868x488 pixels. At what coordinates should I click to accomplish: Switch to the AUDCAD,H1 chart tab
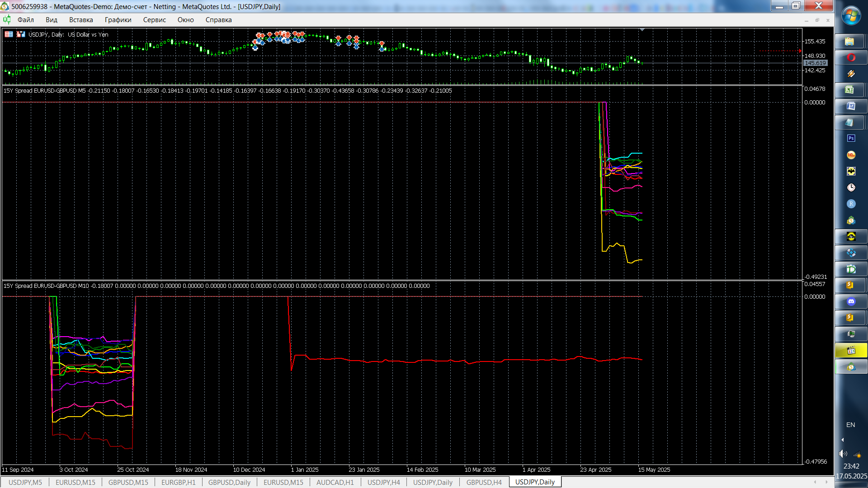(335, 482)
